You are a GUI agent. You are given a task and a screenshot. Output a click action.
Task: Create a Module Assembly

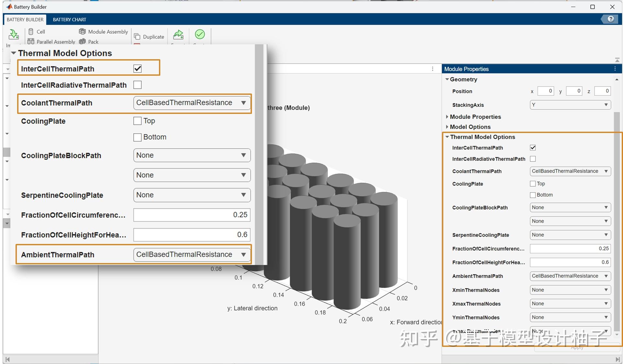(x=103, y=32)
